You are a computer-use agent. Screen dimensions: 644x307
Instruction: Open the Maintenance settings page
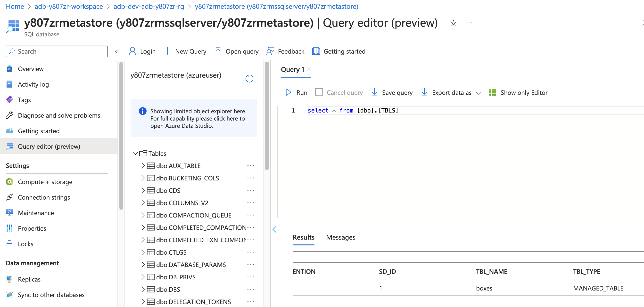click(x=36, y=213)
